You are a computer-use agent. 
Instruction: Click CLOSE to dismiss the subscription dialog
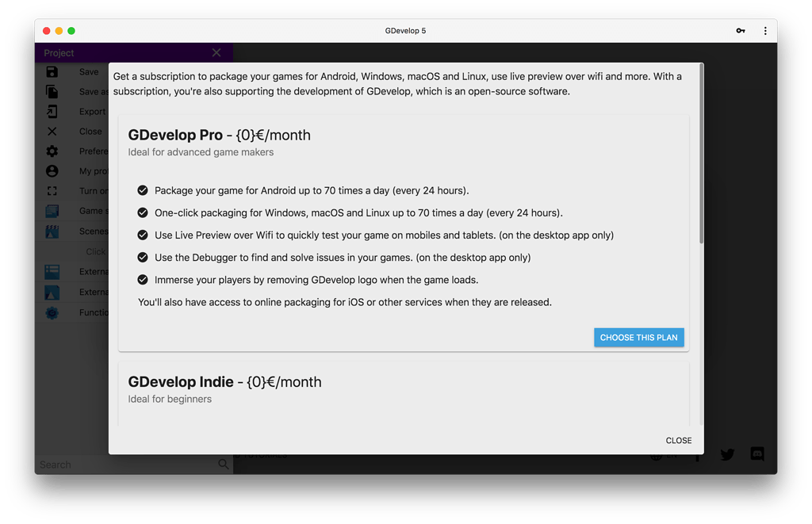pyautogui.click(x=678, y=440)
